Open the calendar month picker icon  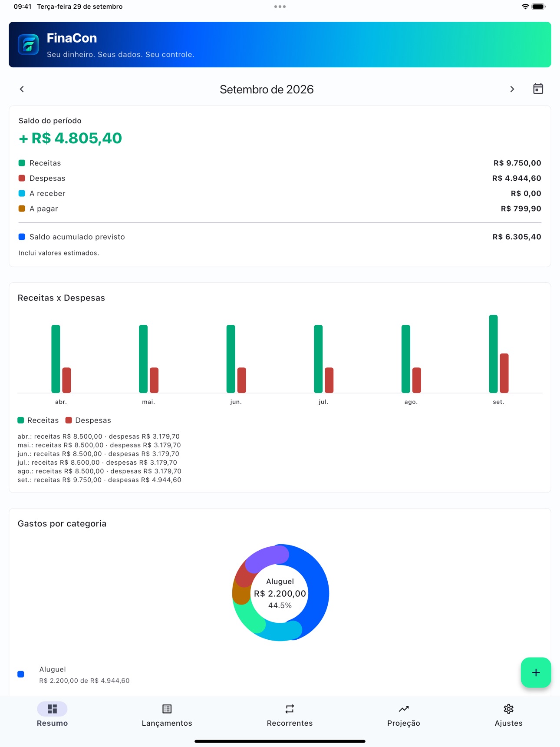(x=538, y=89)
